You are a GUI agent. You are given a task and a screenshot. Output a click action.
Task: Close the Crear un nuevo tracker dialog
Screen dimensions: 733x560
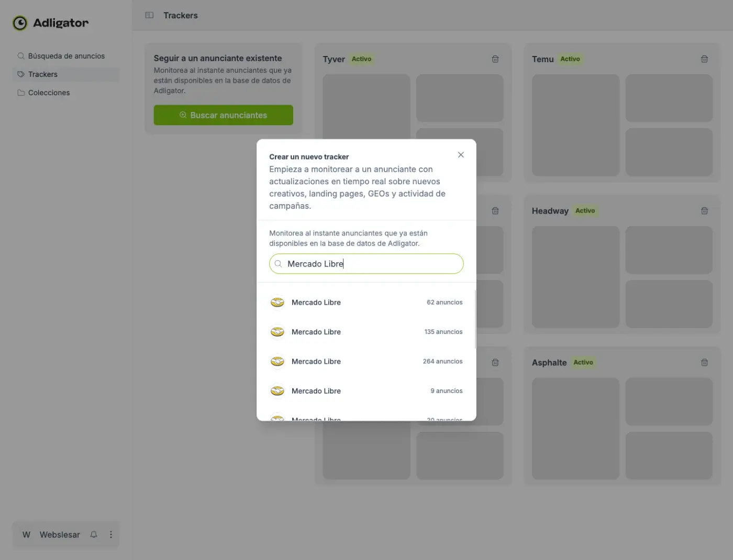coord(461,155)
